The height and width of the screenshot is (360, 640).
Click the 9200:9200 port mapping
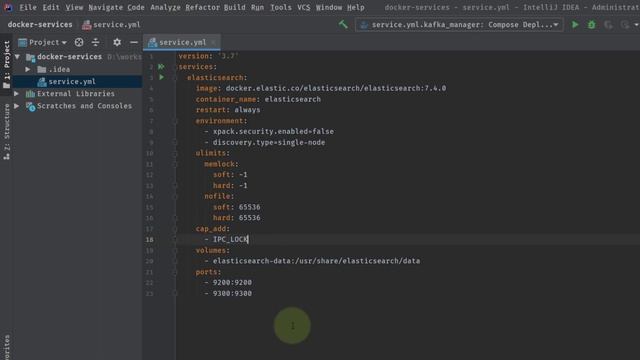coord(232,282)
